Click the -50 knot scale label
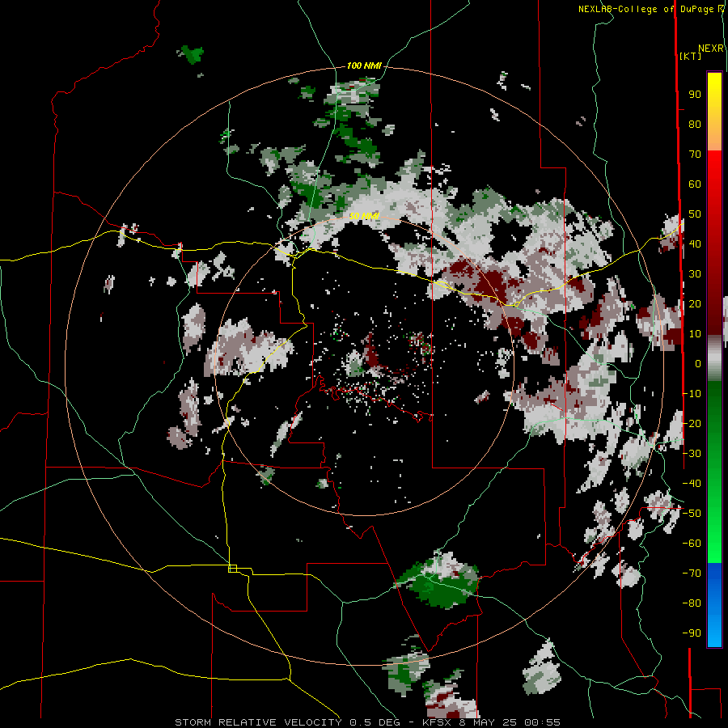Screen dimensions: 728x728 coord(692,514)
